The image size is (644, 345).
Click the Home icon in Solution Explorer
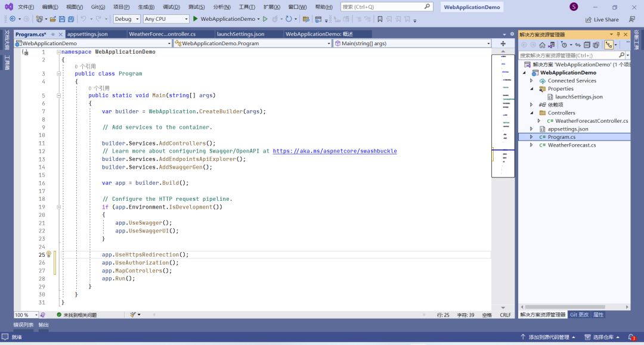pos(542,45)
